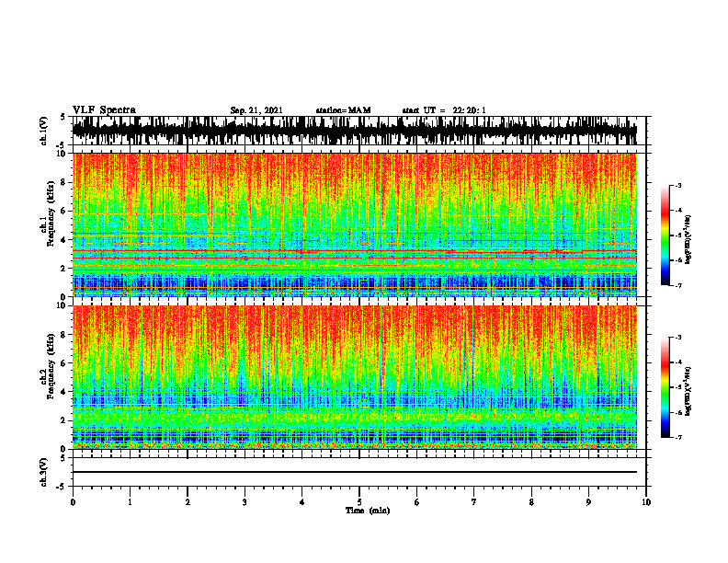Click the "-7" label on the ch.1 color bar

pyautogui.click(x=678, y=285)
